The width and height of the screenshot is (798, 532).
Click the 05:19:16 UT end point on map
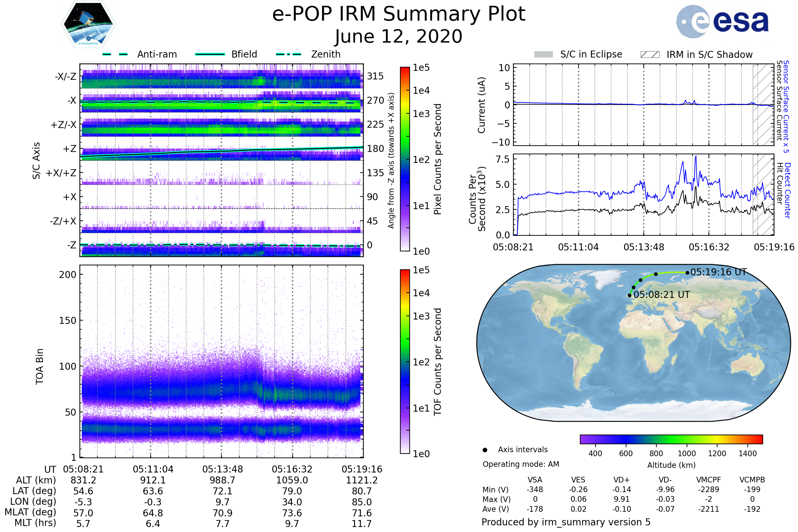687,272
